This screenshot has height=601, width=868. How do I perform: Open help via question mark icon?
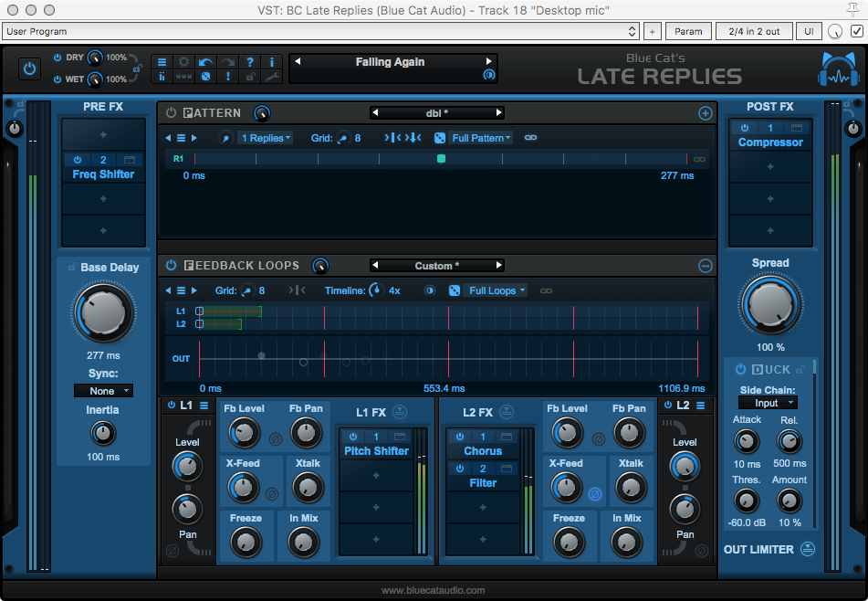250,62
